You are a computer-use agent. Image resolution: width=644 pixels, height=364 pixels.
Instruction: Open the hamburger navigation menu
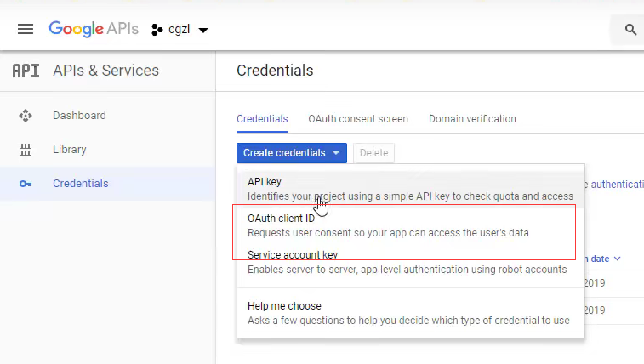26,29
